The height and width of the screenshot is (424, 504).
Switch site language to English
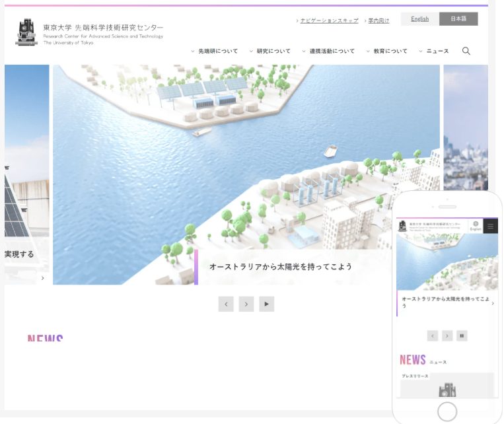click(x=419, y=19)
